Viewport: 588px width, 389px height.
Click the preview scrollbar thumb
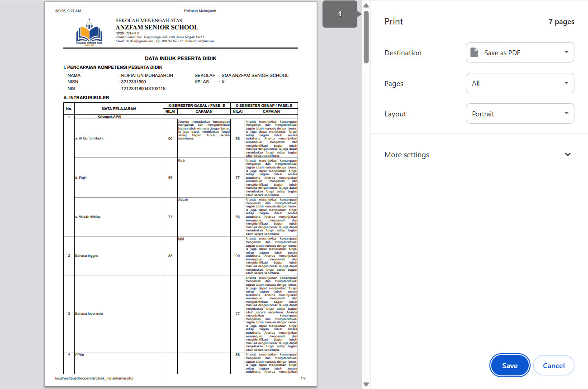click(x=366, y=36)
